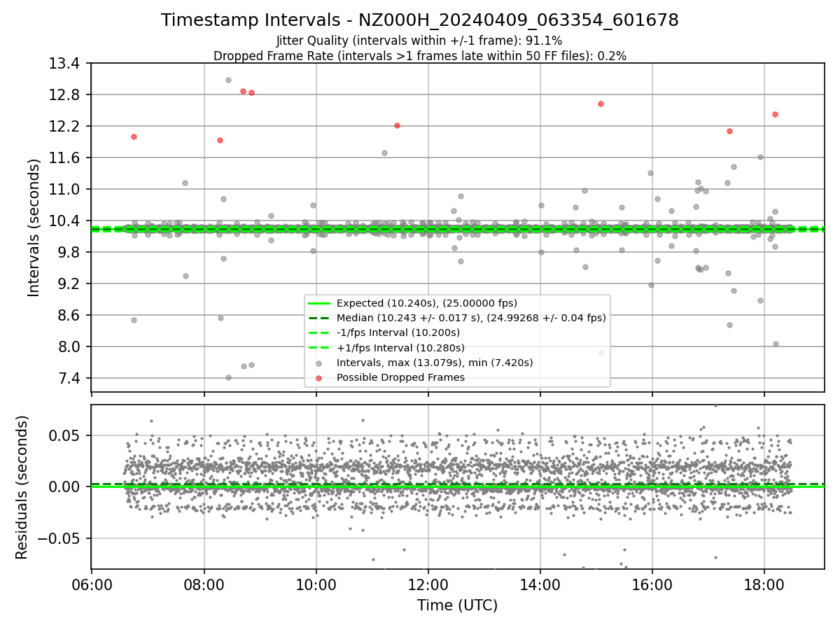This screenshot has width=840, height=630.
Task: Click the red dropped-frame point near 18:10
Action: pyautogui.click(x=775, y=114)
